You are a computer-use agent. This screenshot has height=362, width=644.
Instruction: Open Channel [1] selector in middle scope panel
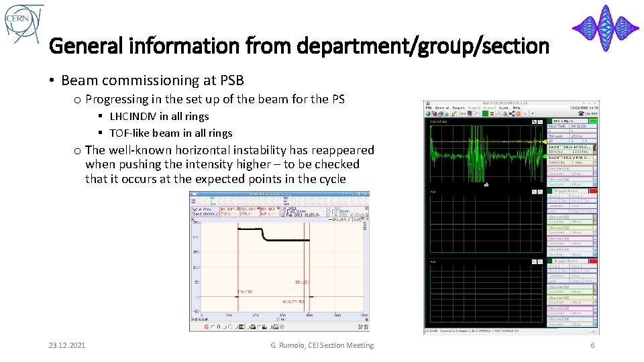point(570,217)
